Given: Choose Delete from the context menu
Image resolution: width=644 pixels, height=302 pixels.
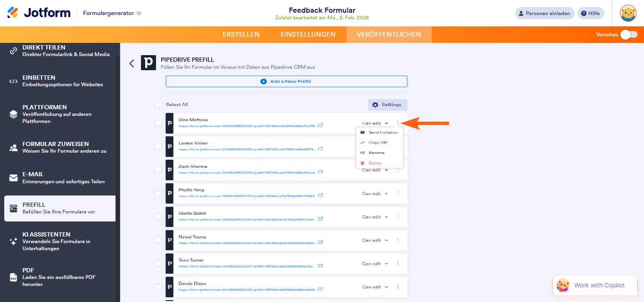Looking at the screenshot, I should click(x=375, y=163).
